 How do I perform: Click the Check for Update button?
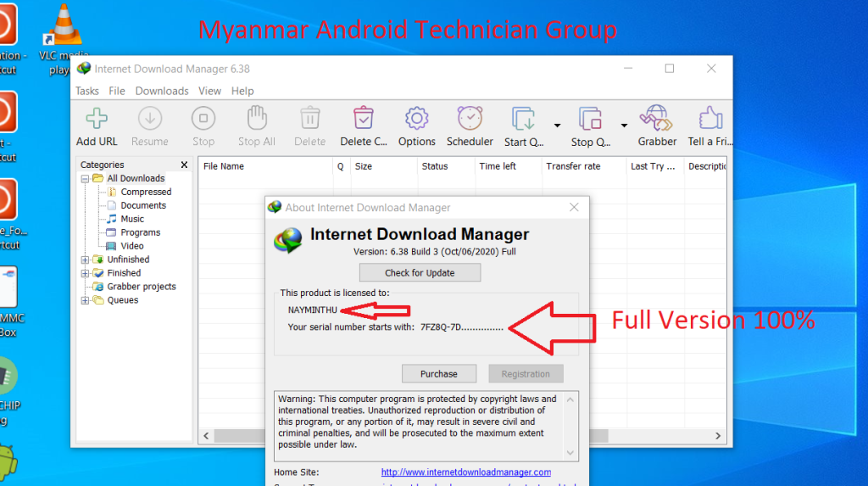point(420,272)
